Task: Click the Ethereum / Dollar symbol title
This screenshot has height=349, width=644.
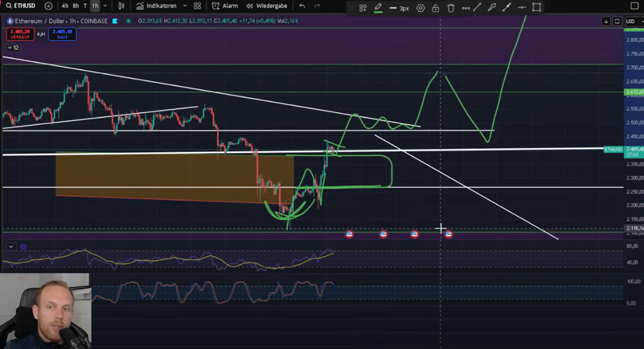Action: point(40,21)
